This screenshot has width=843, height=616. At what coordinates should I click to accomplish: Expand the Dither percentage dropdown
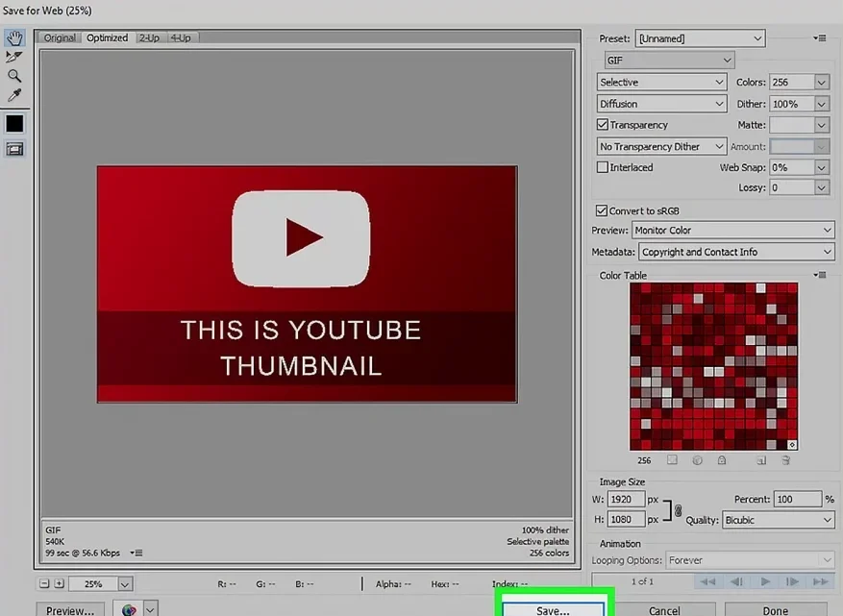click(821, 104)
